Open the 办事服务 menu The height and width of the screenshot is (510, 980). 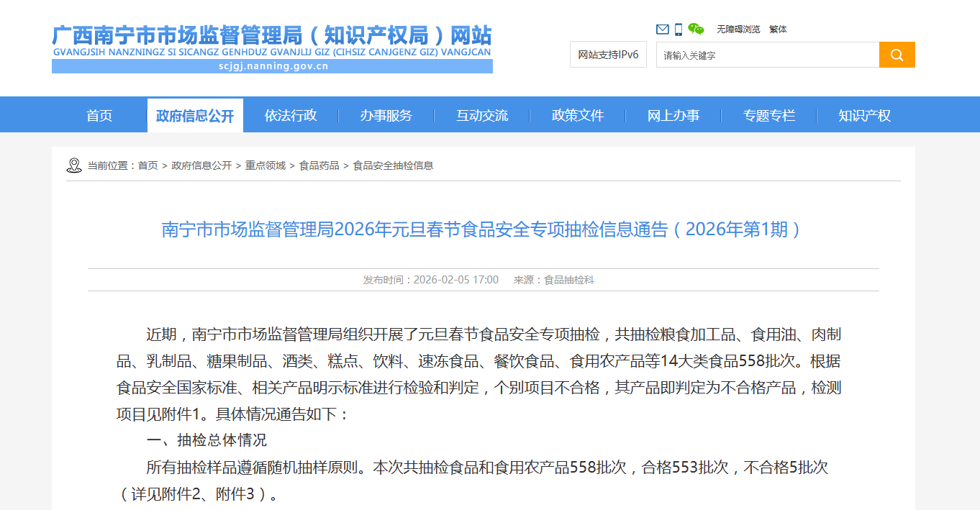(386, 115)
